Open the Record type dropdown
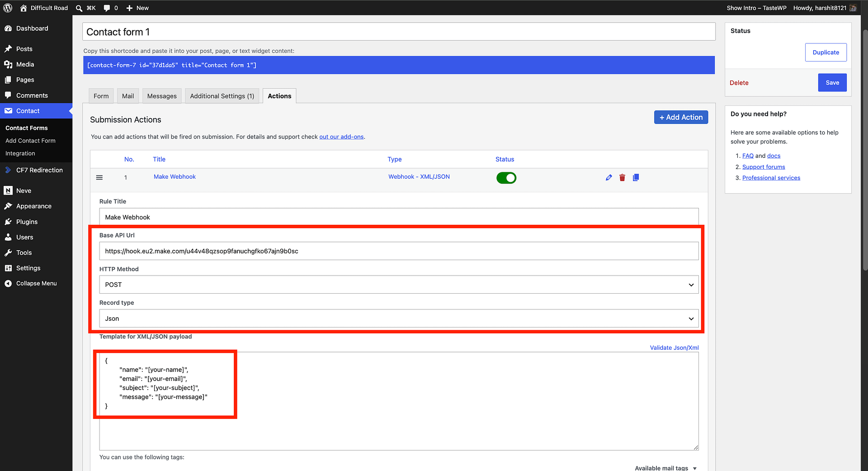 coord(399,319)
